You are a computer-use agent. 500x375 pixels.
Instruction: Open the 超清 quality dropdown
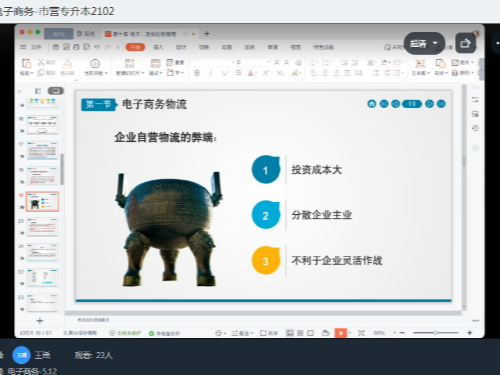[x=424, y=43]
